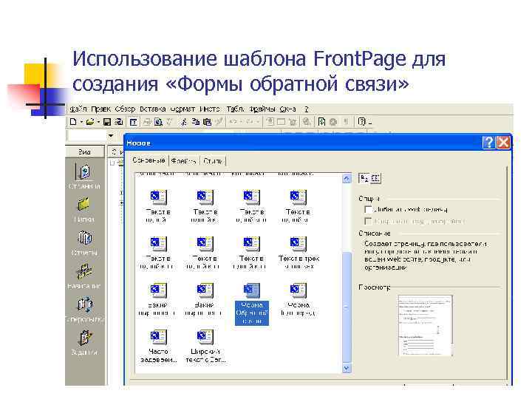Click the template list scrollbar thumb
Viewport: 532px width, 399px height.
tap(347, 307)
